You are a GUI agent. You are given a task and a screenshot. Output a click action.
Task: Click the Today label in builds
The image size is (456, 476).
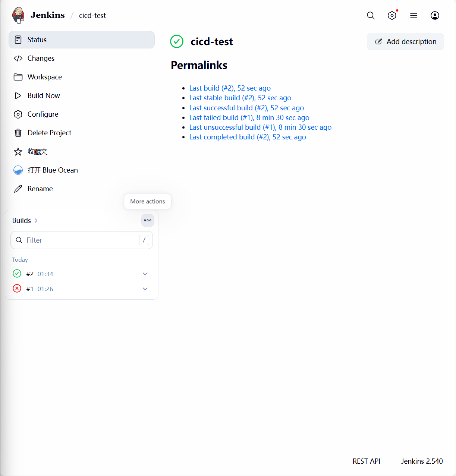[20, 259]
